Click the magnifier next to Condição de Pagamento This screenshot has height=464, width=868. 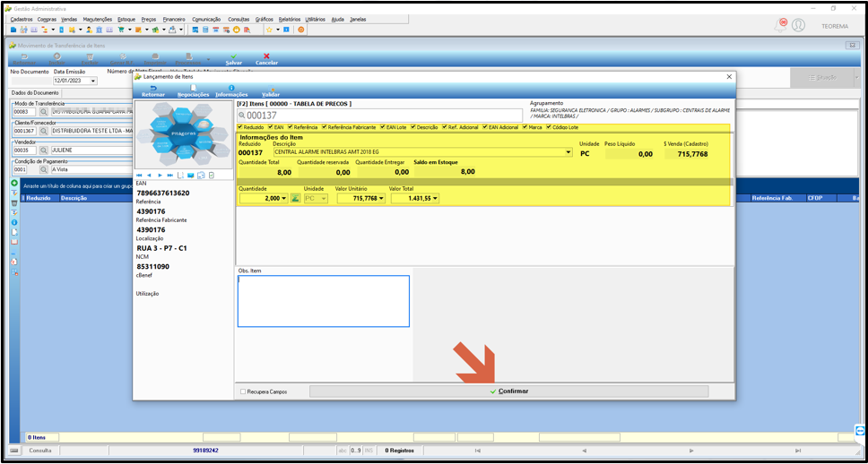(x=43, y=169)
